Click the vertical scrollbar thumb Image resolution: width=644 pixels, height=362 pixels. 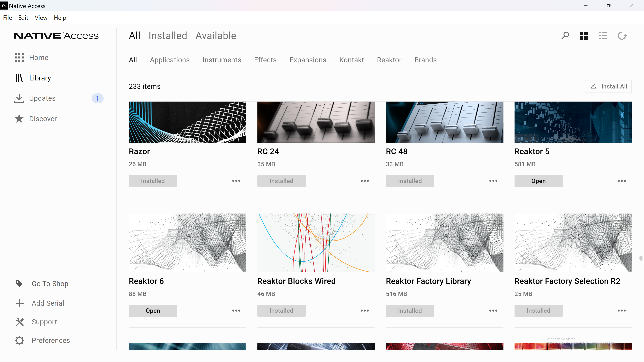(x=641, y=258)
